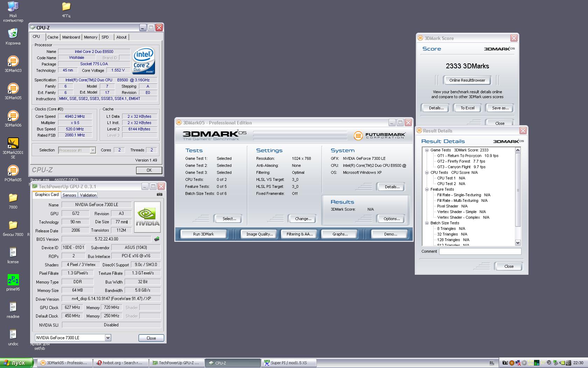
Task: Open the 4ГГц folder on desktop
Action: [66, 9]
